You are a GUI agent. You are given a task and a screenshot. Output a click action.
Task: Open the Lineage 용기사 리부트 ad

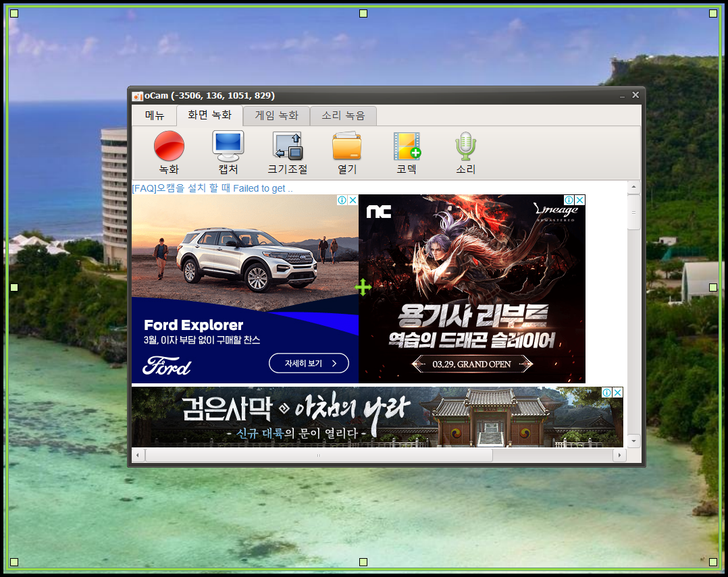(472, 289)
